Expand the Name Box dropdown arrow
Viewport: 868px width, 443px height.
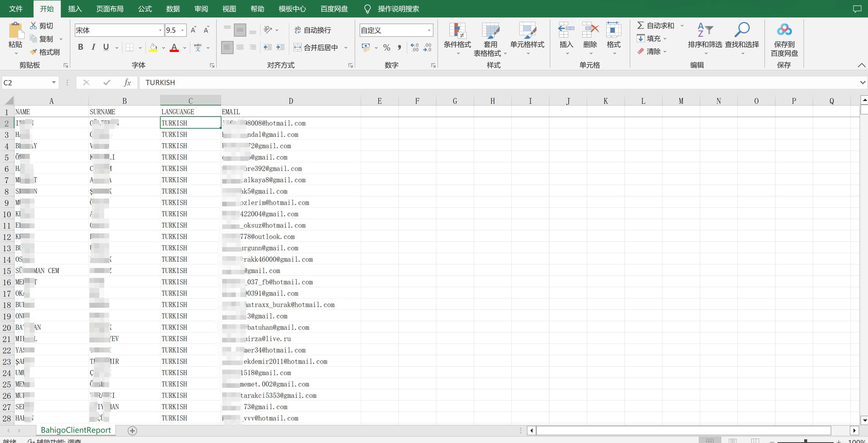tap(54, 83)
